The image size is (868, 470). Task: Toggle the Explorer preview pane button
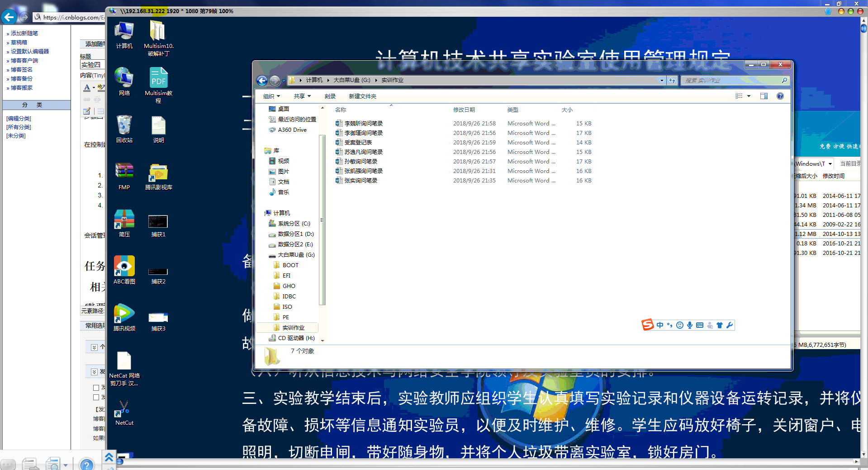764,96
